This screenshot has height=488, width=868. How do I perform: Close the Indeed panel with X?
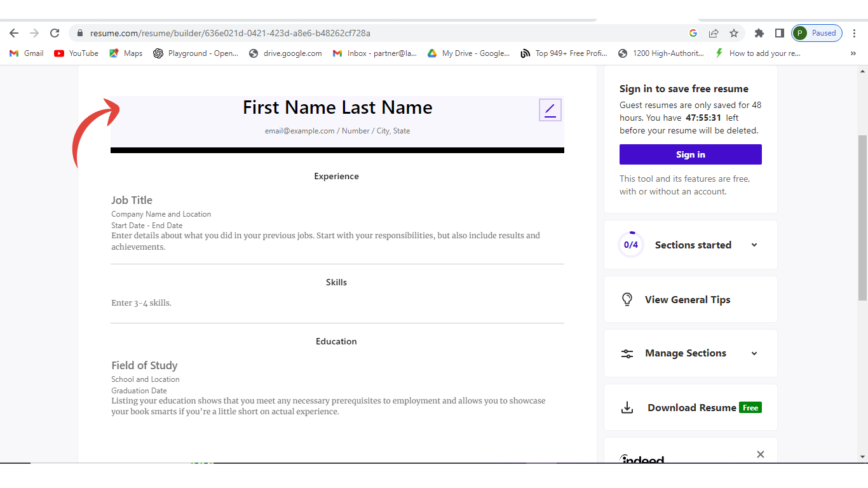(x=761, y=454)
